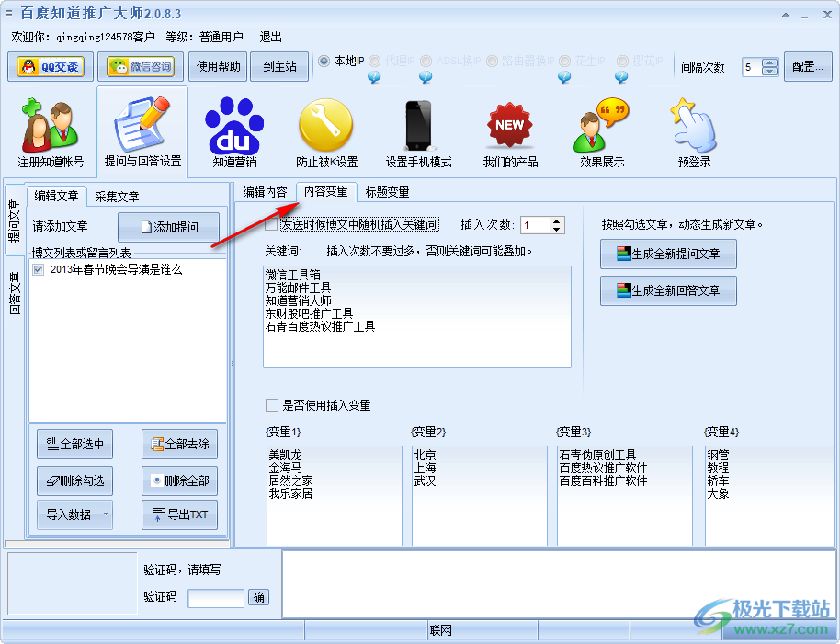The width and height of the screenshot is (840, 644).
Task: Click the 间隔次数 number field
Action: (752, 67)
